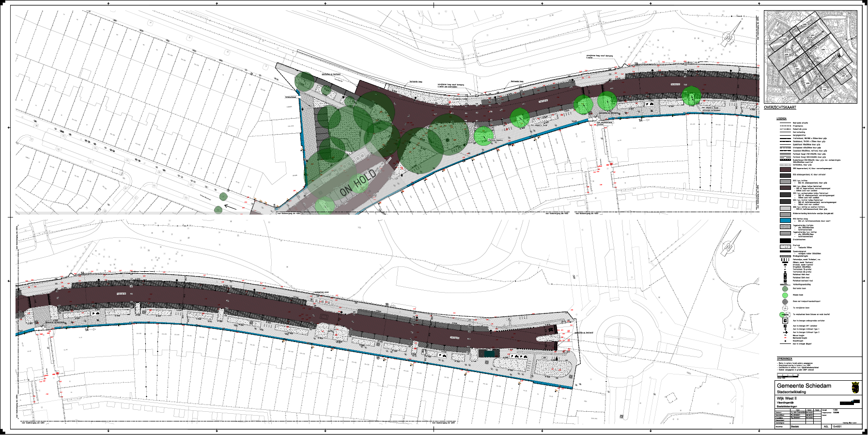Select the gray tree symbol in the legend
The height and width of the screenshot is (435, 868).
click(785, 302)
